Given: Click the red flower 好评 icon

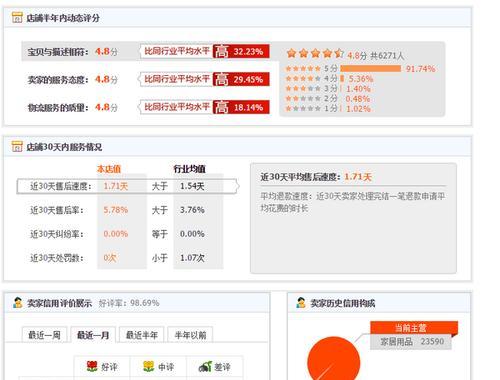Looking at the screenshot, I should click(92, 366).
